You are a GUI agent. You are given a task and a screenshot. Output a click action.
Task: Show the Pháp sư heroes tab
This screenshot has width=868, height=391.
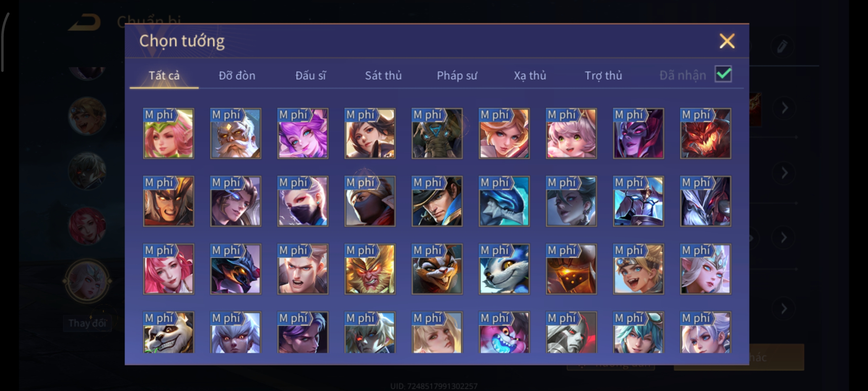tap(457, 75)
